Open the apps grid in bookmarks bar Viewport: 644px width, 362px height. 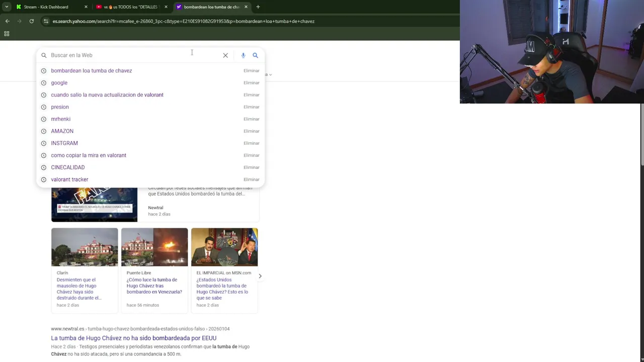tap(7, 34)
